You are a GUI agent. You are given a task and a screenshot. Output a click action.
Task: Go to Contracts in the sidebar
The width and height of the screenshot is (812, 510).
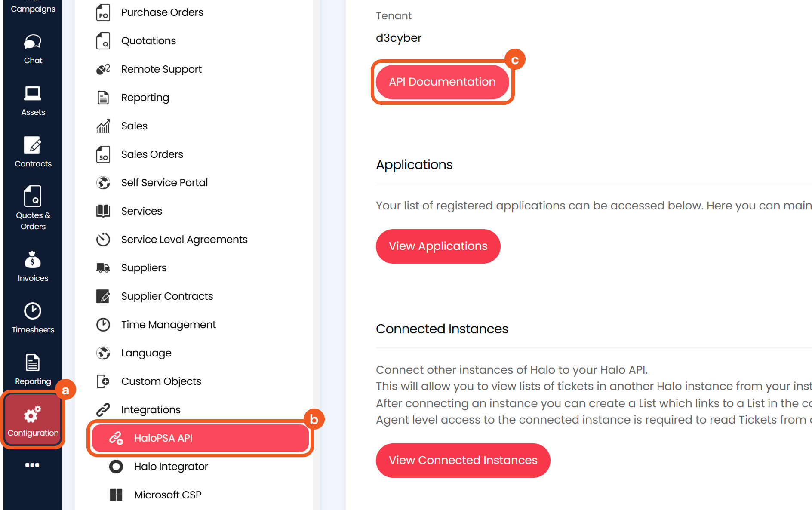(x=33, y=152)
